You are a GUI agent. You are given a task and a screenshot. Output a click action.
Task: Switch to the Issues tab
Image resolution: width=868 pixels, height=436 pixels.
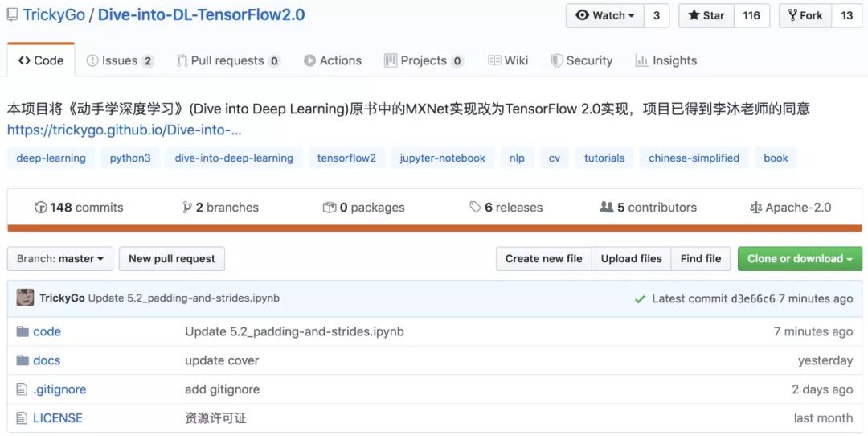click(119, 60)
